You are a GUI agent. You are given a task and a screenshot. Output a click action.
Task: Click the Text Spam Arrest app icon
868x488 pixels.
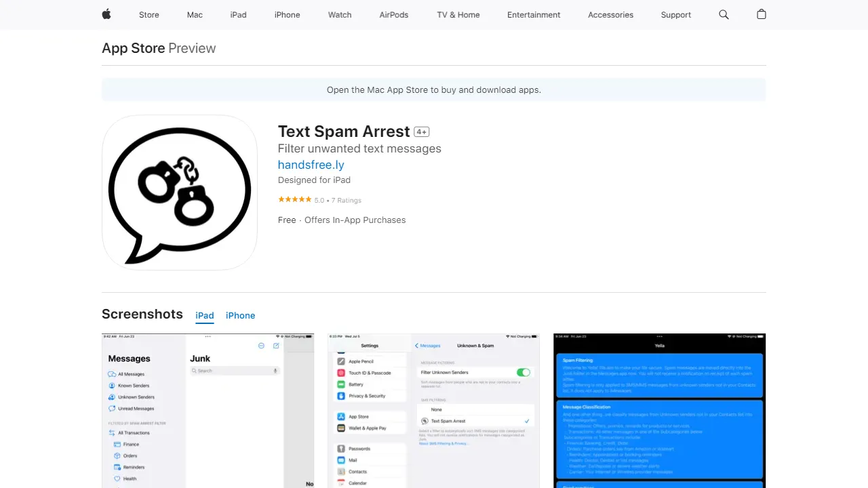[180, 192]
